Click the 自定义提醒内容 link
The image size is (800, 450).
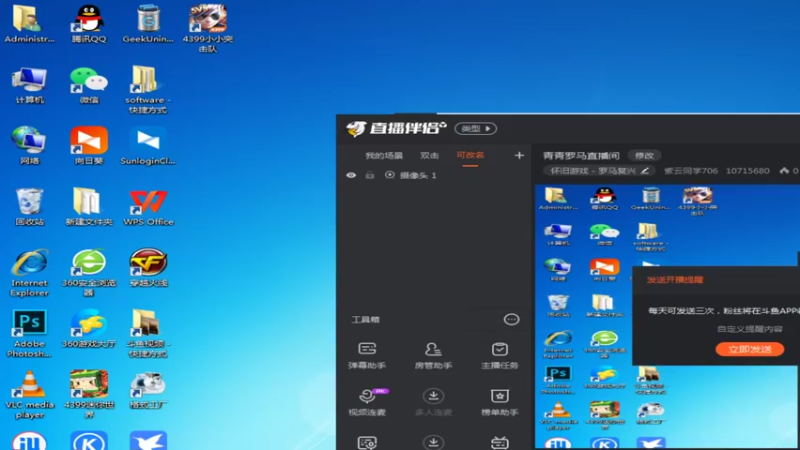tap(749, 329)
